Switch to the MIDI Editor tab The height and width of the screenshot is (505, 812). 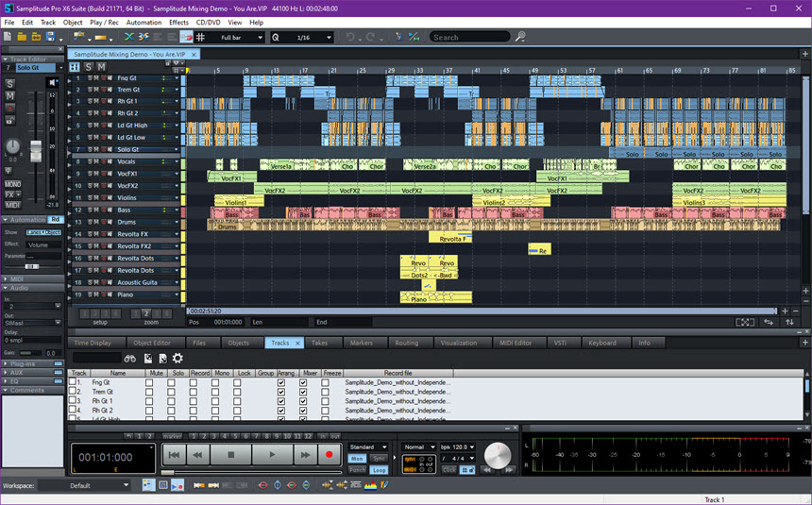click(x=516, y=343)
